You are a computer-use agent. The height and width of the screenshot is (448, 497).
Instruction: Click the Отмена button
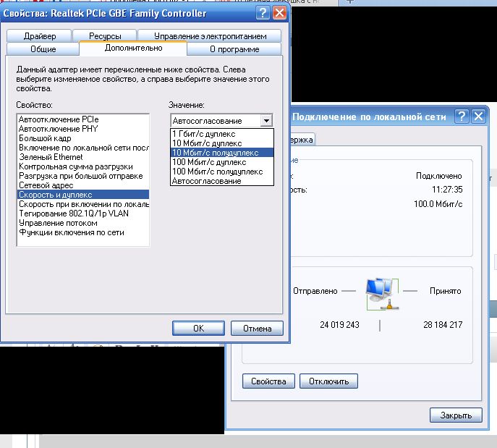tap(257, 328)
